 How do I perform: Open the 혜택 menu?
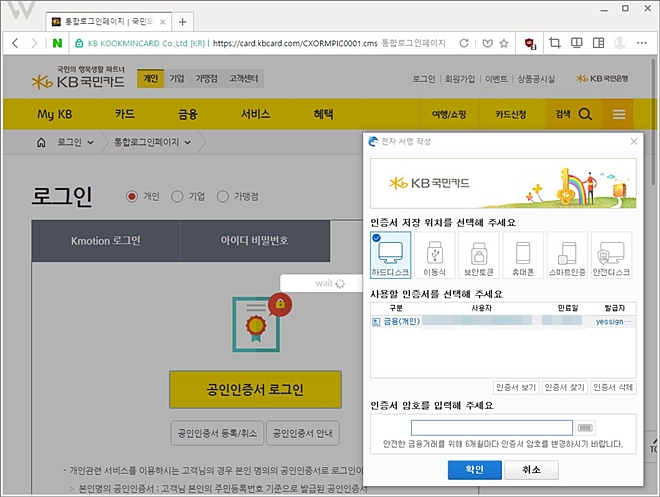(x=323, y=114)
